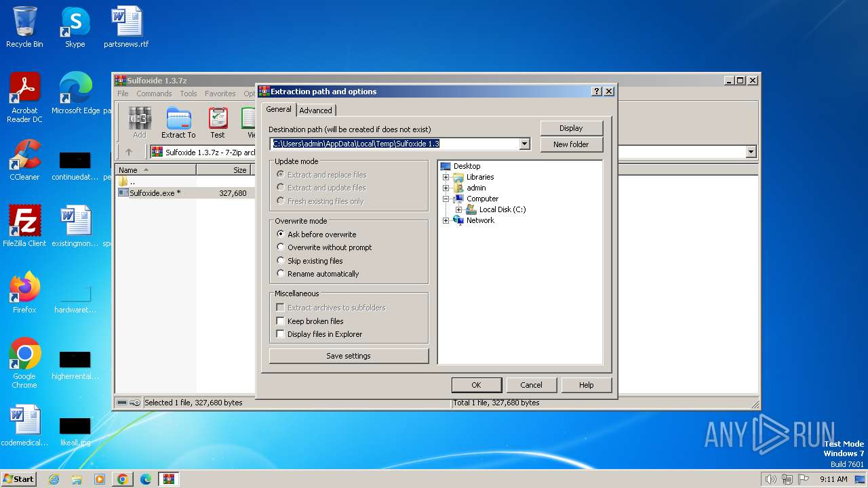Open the File menu in WinRAR
Image resolution: width=868 pixels, height=488 pixels.
123,94
